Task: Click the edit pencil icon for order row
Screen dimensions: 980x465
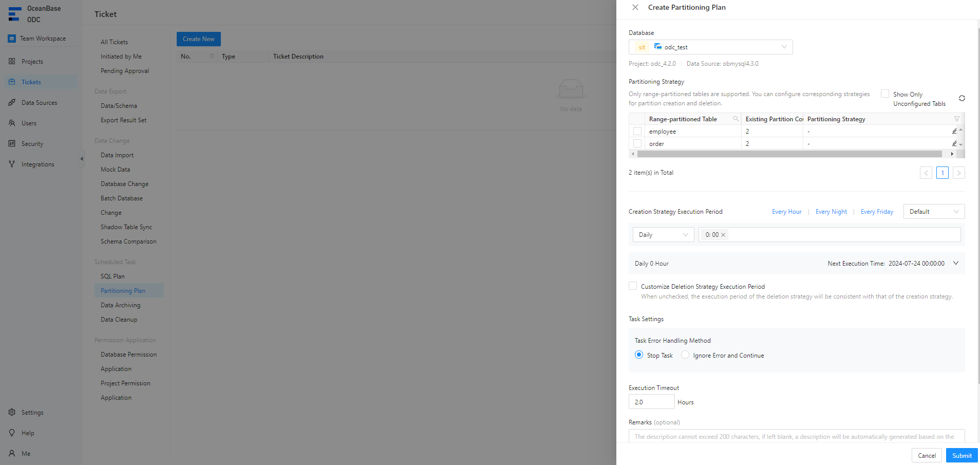Action: 954,144
